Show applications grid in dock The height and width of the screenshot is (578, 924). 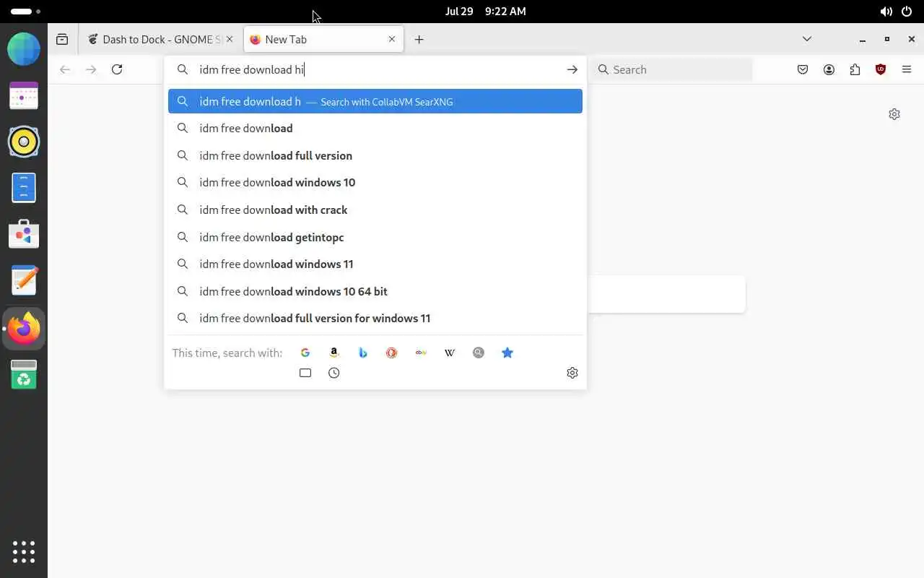coord(24,551)
